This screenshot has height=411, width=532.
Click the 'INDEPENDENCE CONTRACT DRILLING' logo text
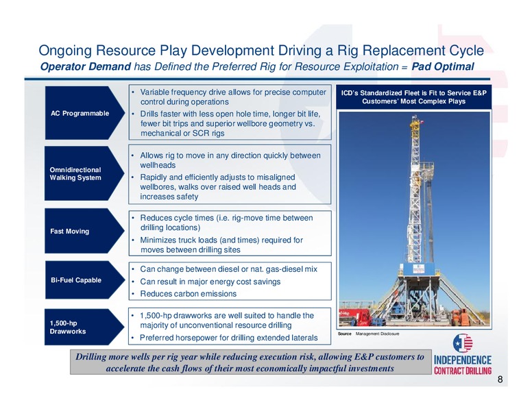point(463,365)
